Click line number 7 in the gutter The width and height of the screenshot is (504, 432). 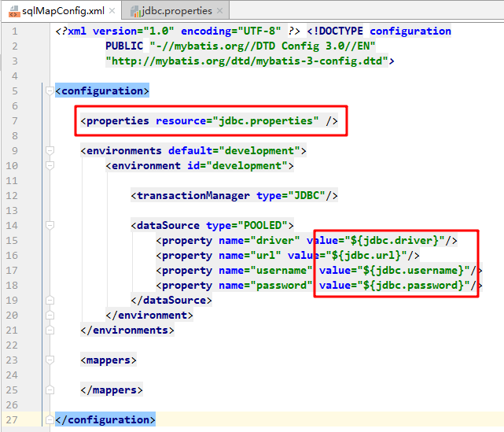coord(15,121)
